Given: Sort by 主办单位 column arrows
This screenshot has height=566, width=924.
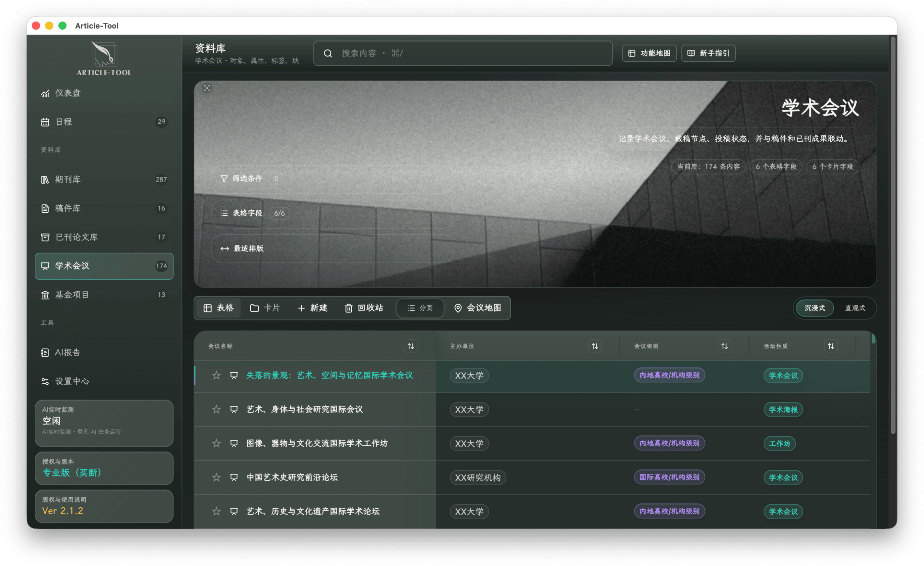Looking at the screenshot, I should click(595, 346).
